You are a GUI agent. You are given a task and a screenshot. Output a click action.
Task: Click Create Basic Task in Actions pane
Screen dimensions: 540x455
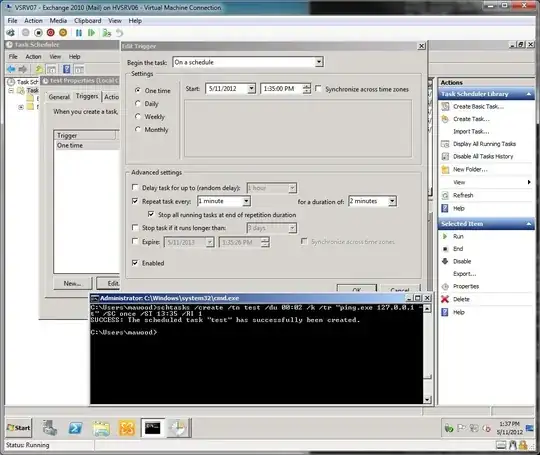click(x=478, y=107)
